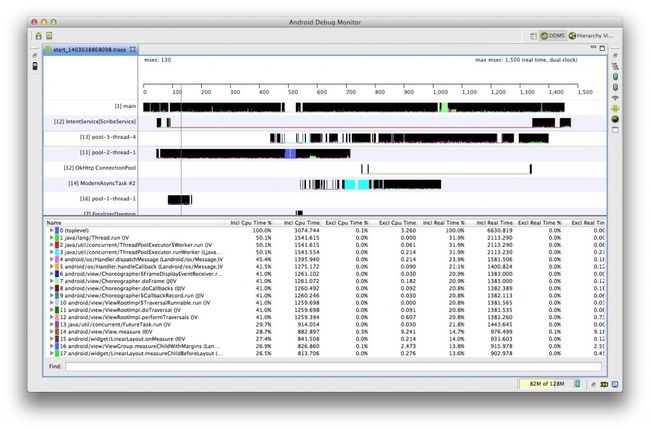Expand the 0 (toplevel) tree row
Screen dimensions: 650x430
coord(51,230)
